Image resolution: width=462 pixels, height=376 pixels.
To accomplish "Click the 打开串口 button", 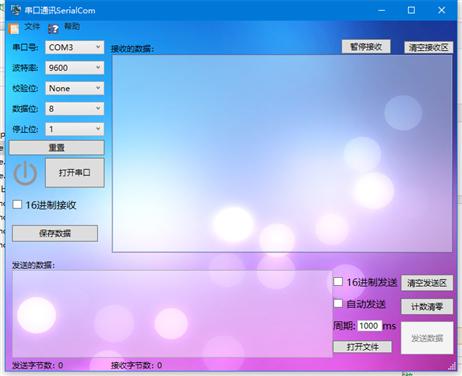I will [x=75, y=173].
